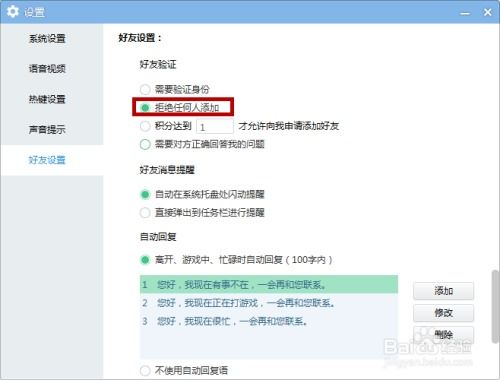Select the 积分达到 radio option

coord(145,126)
